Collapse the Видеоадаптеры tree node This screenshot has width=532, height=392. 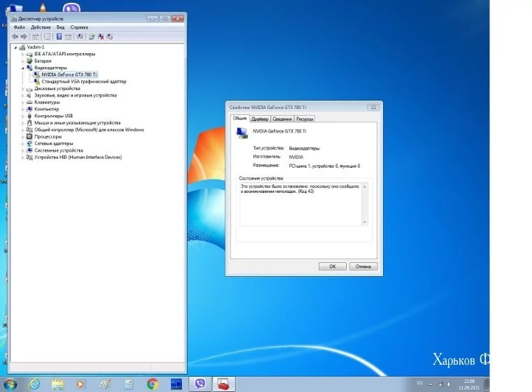point(22,68)
